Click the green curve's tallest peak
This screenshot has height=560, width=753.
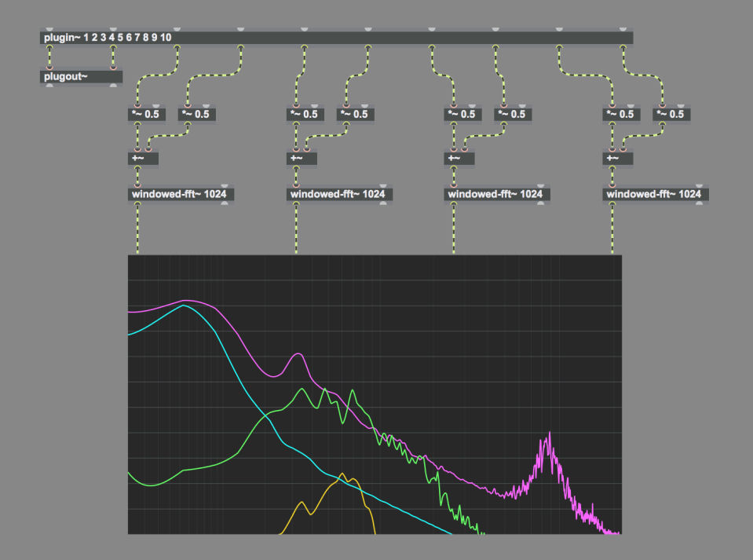click(302, 388)
